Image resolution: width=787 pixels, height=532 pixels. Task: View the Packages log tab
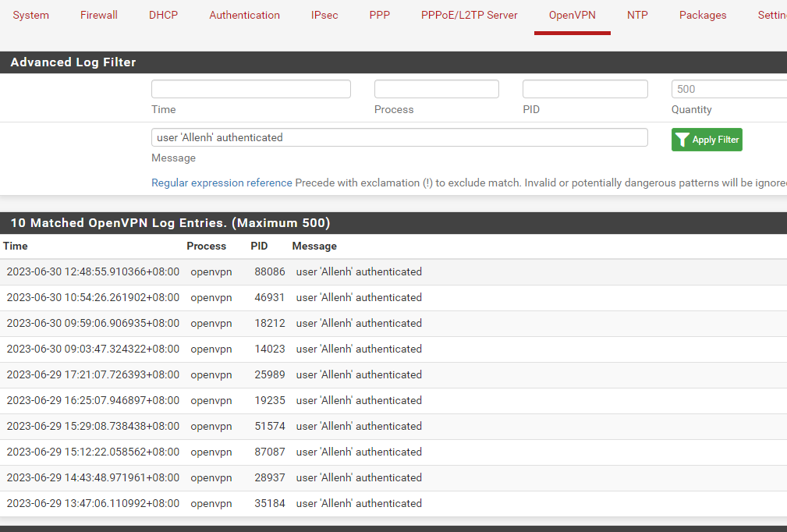click(703, 15)
